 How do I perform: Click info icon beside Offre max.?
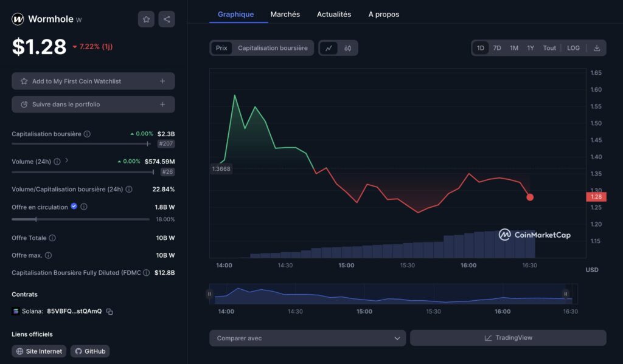pos(49,255)
